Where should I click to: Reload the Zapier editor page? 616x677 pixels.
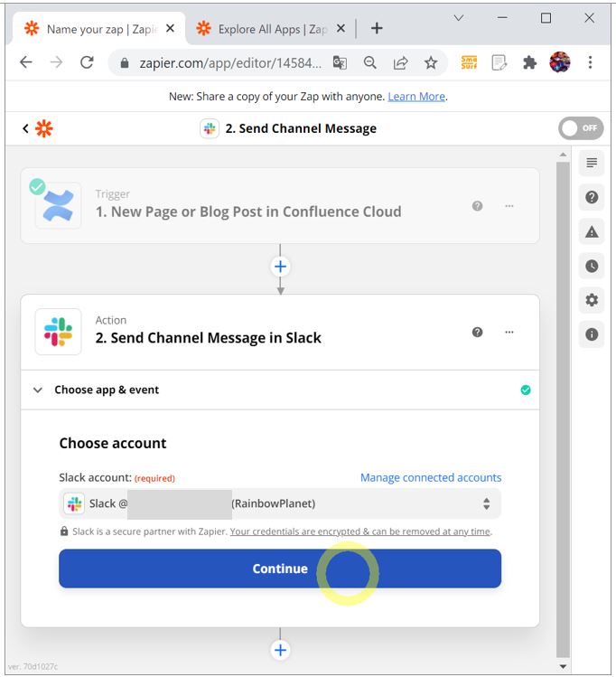(87, 62)
